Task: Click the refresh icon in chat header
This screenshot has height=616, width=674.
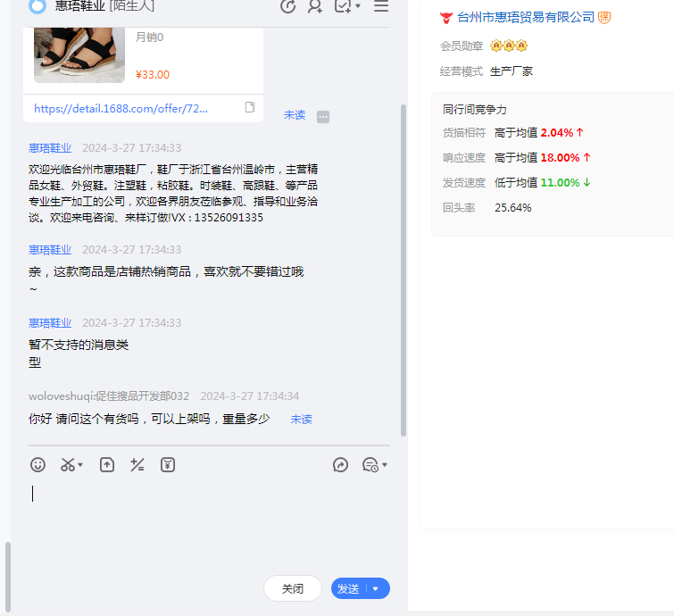Action: tap(287, 6)
